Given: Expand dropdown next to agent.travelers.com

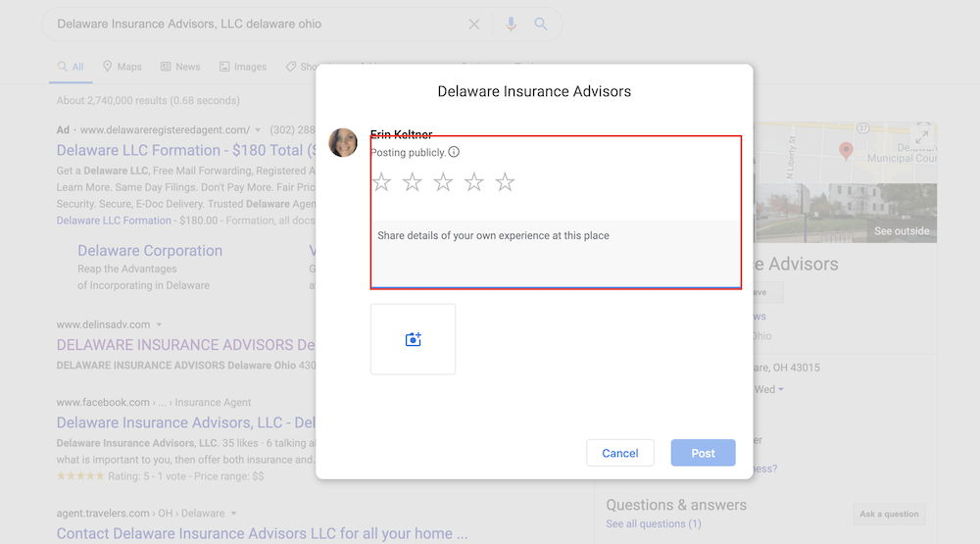Looking at the screenshot, I should pos(233,514).
